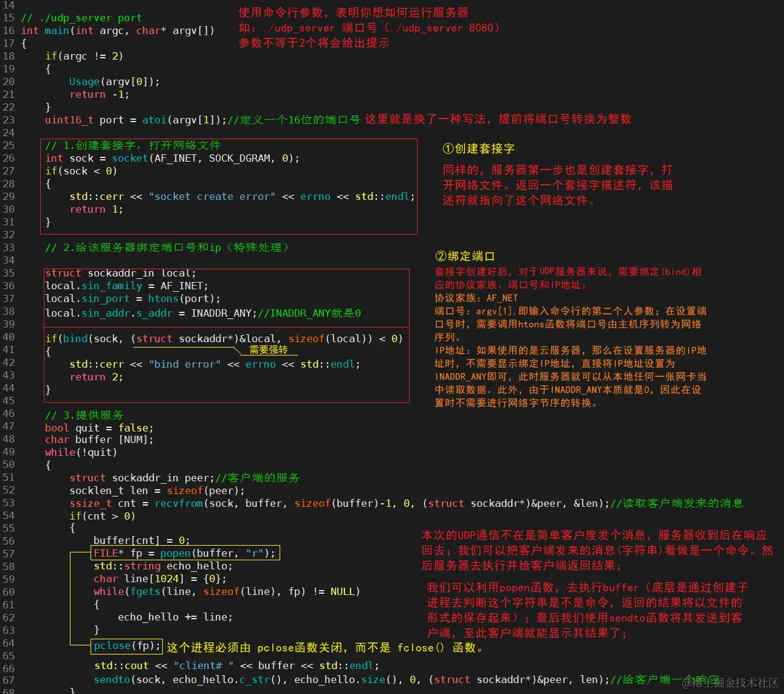Screen dimensions: 784x694
Task: Click the "socket create error" string literal
Action: click(212, 196)
